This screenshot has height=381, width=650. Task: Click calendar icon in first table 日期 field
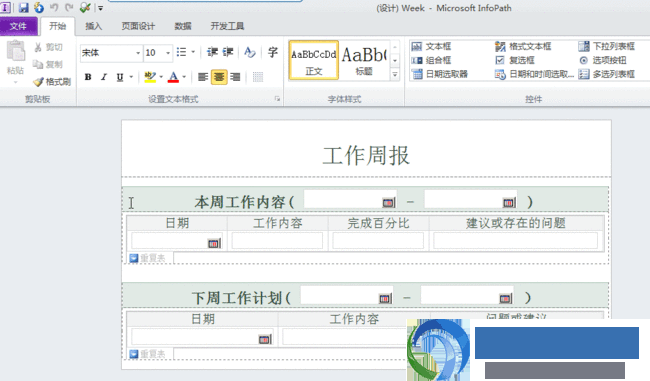pos(214,243)
